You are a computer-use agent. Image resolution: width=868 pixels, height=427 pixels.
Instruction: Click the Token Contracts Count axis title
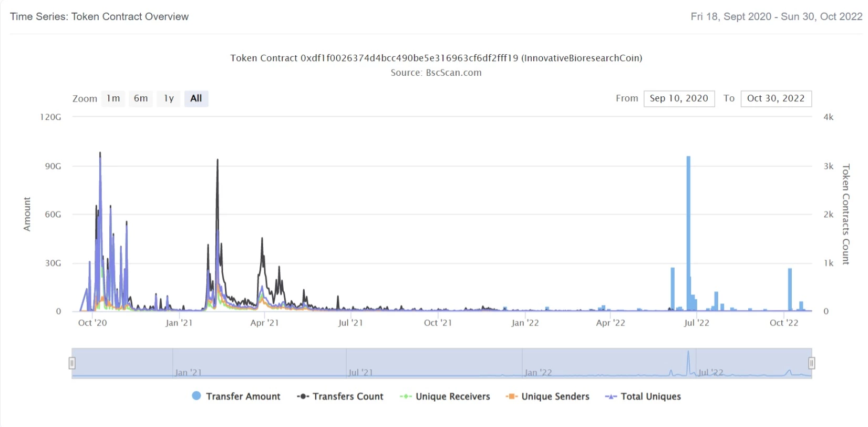(x=846, y=214)
